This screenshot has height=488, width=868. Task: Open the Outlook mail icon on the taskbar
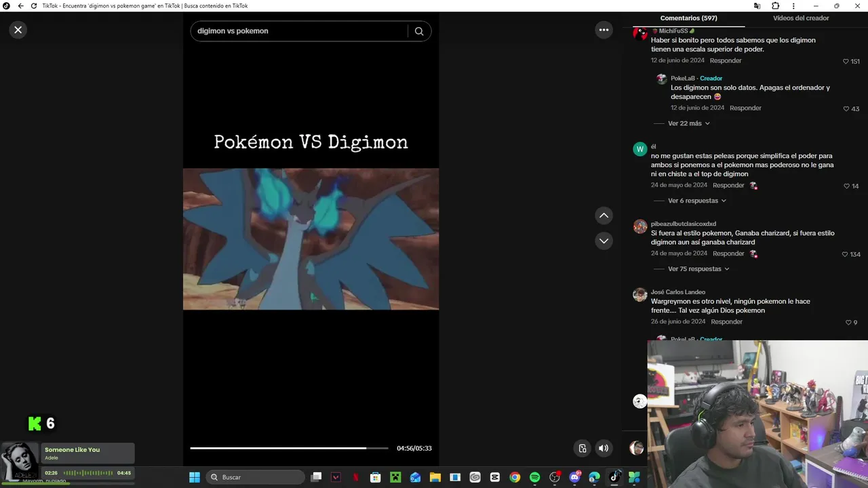click(415, 477)
